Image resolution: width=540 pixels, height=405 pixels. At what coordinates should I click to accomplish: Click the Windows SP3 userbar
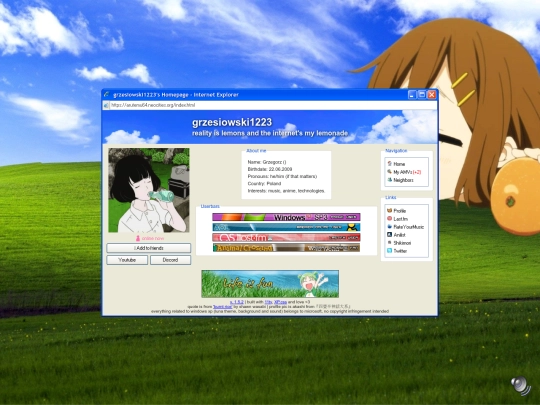point(286,217)
